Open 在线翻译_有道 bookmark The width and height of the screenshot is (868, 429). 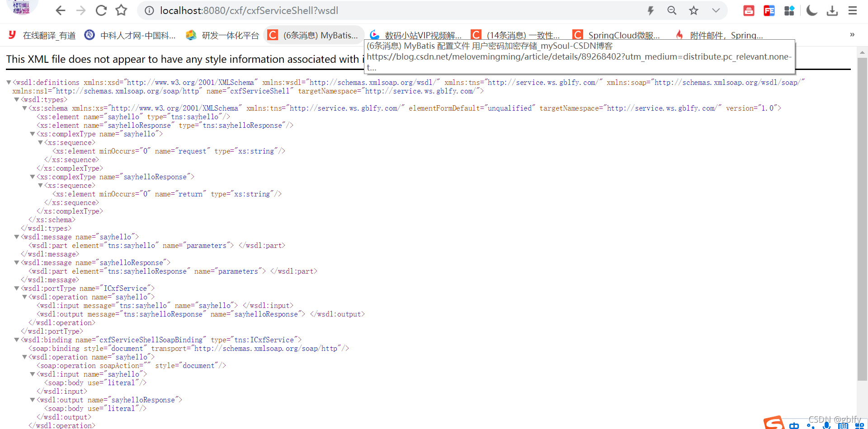tap(42, 35)
